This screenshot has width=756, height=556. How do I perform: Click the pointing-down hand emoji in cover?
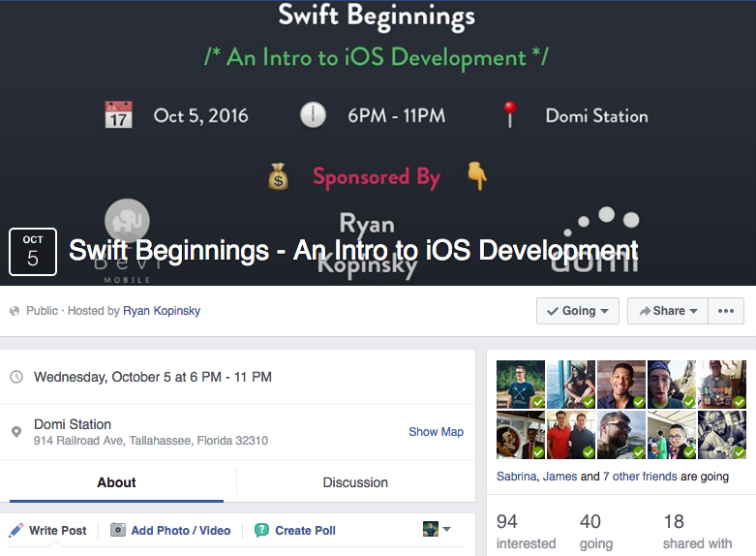point(477,176)
